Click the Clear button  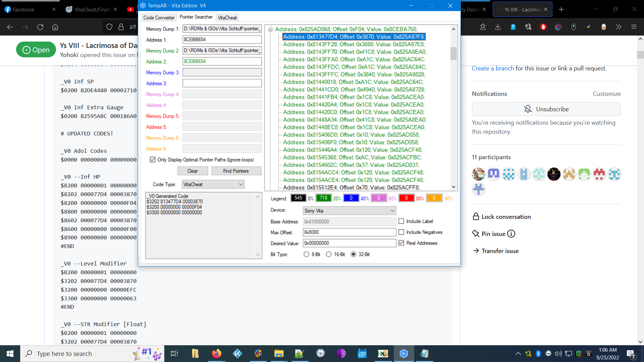193,171
